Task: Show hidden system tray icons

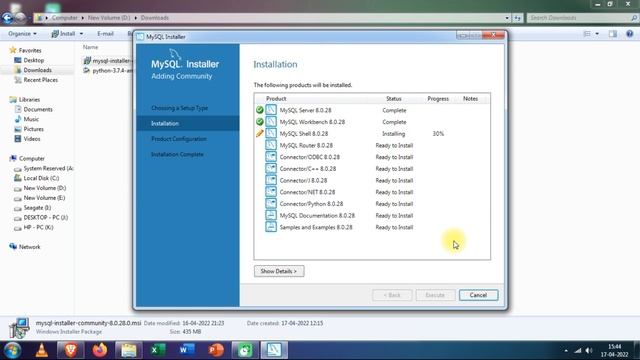Action: (x=566, y=351)
